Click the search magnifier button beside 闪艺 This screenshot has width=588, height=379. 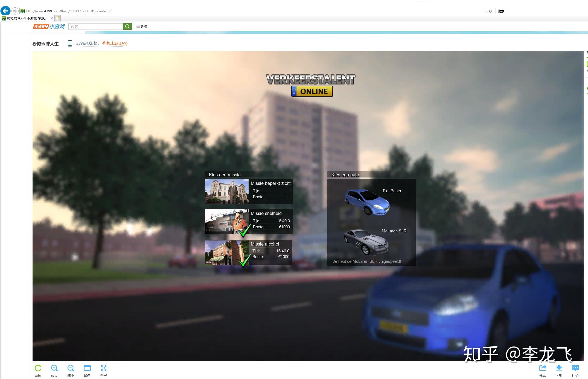pyautogui.click(x=127, y=26)
